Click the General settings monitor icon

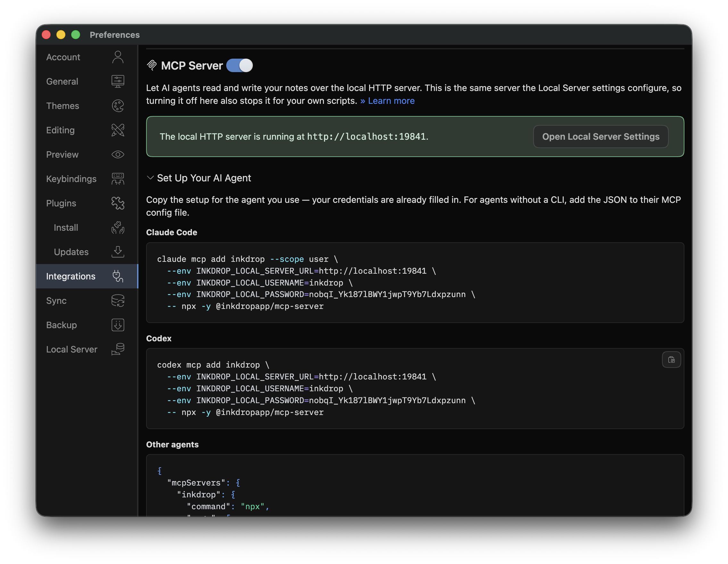coord(118,81)
